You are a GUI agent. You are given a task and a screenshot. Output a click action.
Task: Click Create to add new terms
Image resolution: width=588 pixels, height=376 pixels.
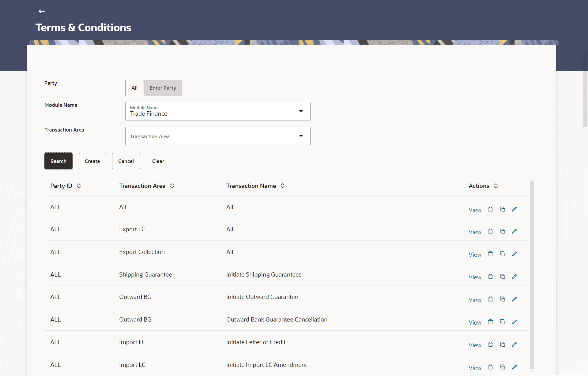[x=92, y=161]
